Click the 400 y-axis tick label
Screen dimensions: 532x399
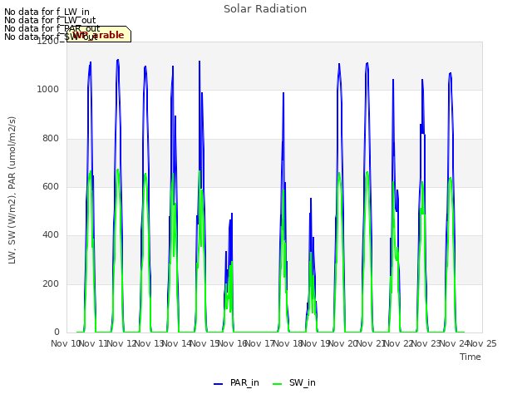point(51,234)
